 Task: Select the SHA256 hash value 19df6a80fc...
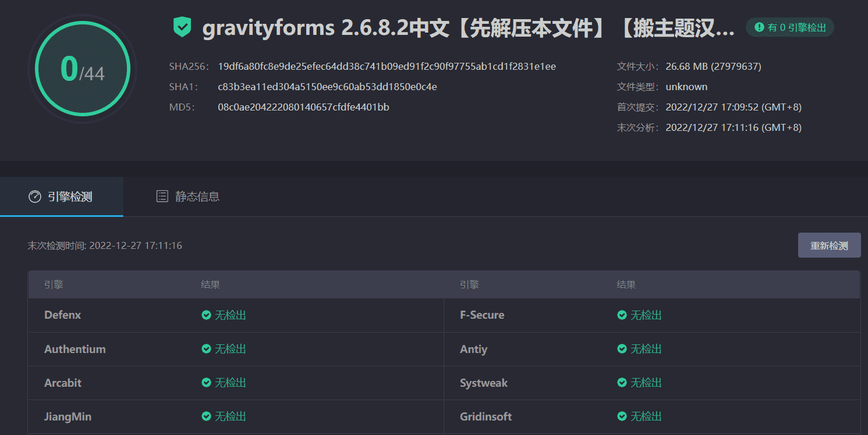click(x=387, y=67)
